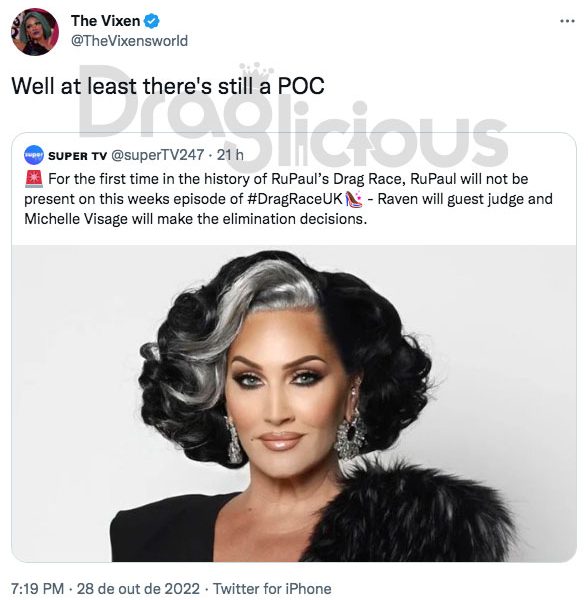Viewport: 588px width, 600px height.
Task: Open the Twitter for iPhone source link
Action: pos(272,589)
